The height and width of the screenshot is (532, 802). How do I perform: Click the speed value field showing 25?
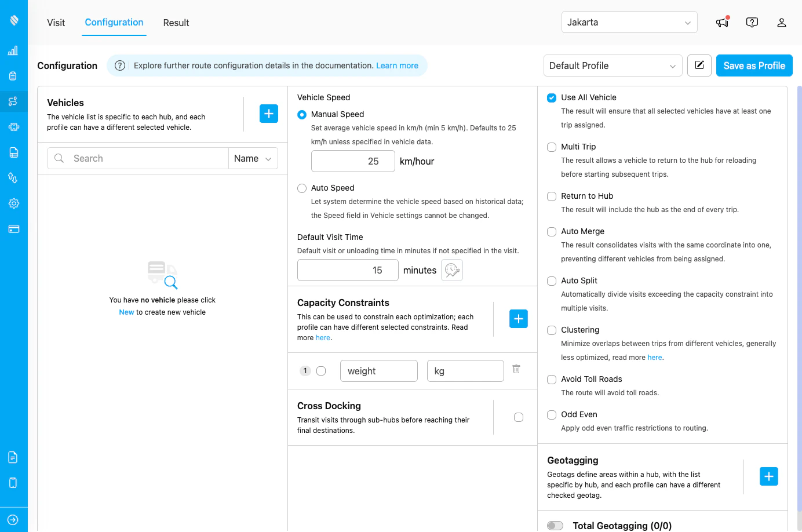click(353, 161)
